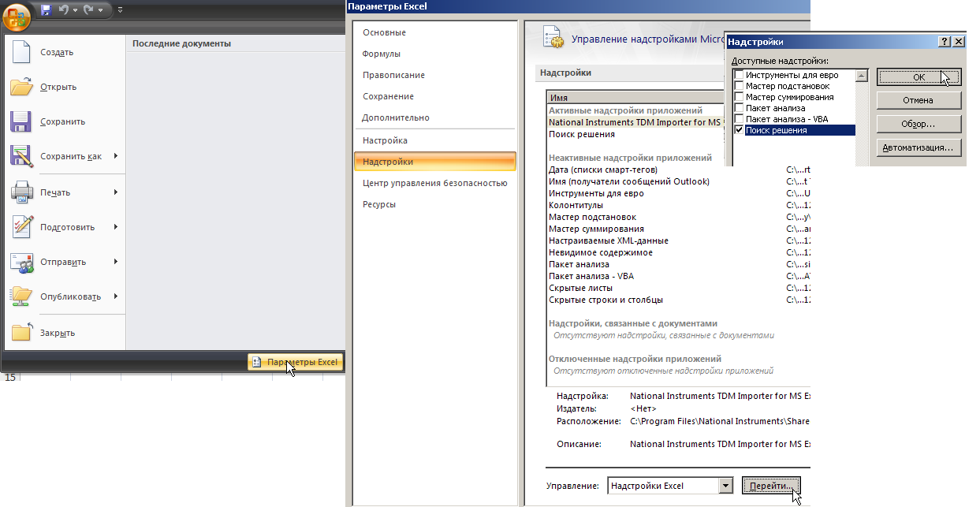Click the Prepare icon beside Подготовить
This screenshot has width=980, height=507.
(x=21, y=227)
